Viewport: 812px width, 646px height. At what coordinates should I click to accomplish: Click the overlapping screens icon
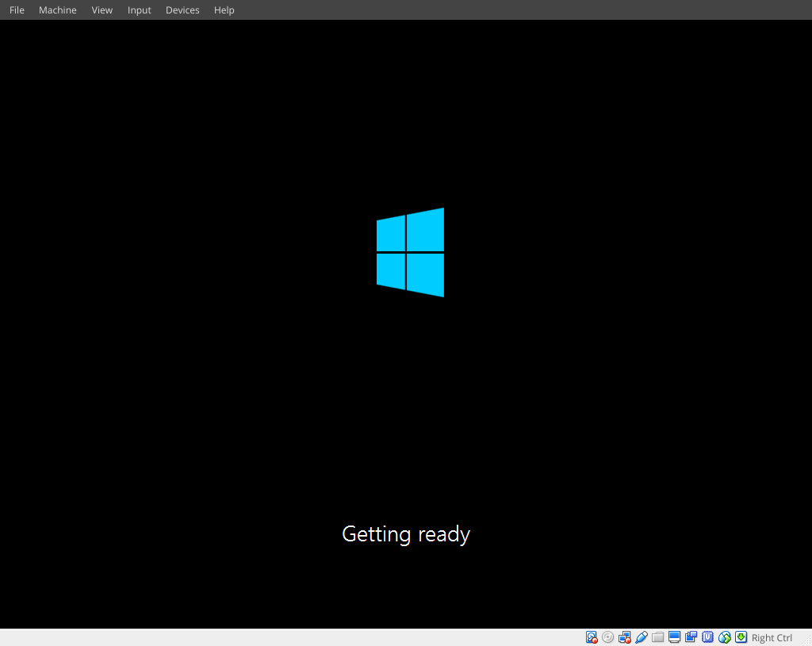[691, 637]
